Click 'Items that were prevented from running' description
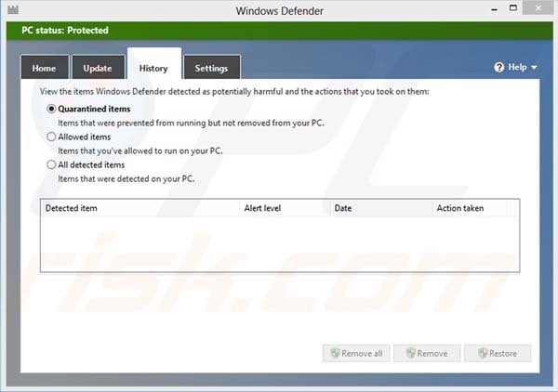The height and width of the screenshot is (392, 558). pos(191,123)
